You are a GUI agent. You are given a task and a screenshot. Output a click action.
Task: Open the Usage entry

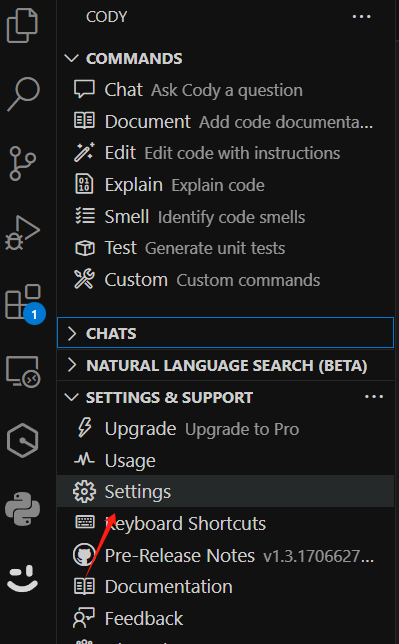coord(226,460)
